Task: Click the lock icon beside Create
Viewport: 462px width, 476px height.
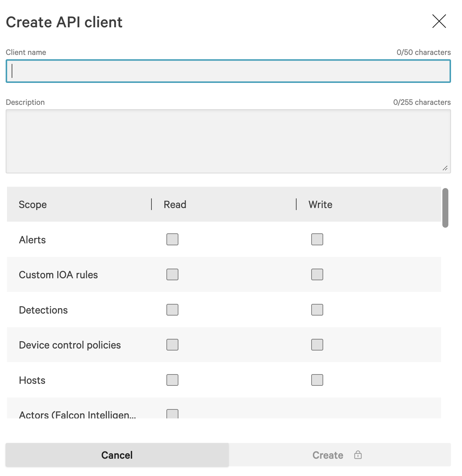Action: pyautogui.click(x=358, y=455)
